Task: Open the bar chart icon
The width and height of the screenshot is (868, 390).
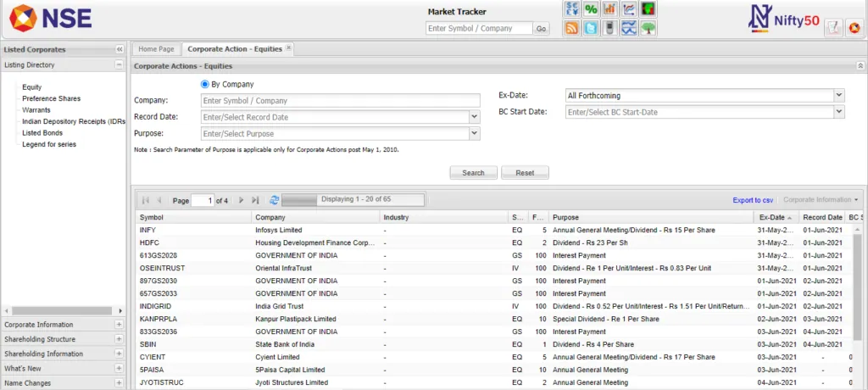Action: click(609, 8)
